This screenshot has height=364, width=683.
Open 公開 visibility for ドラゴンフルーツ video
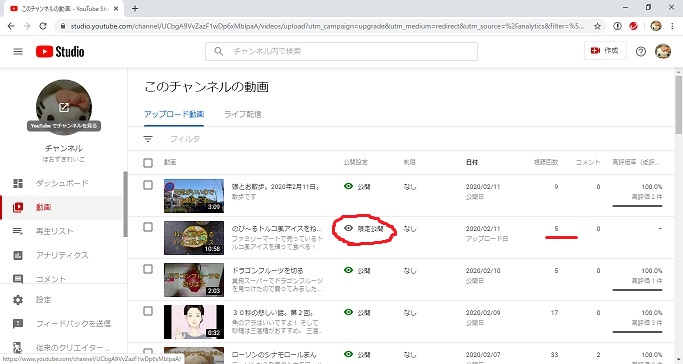click(357, 270)
